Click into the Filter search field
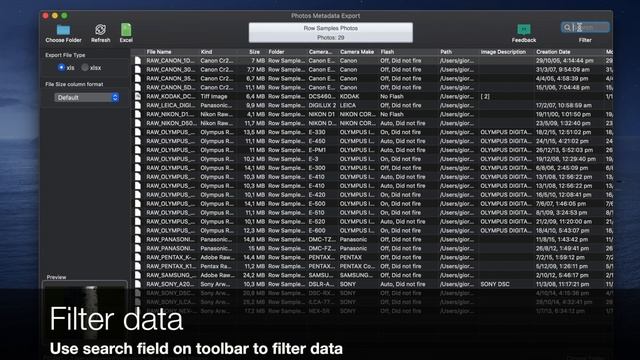640x360 pixels. point(585,27)
